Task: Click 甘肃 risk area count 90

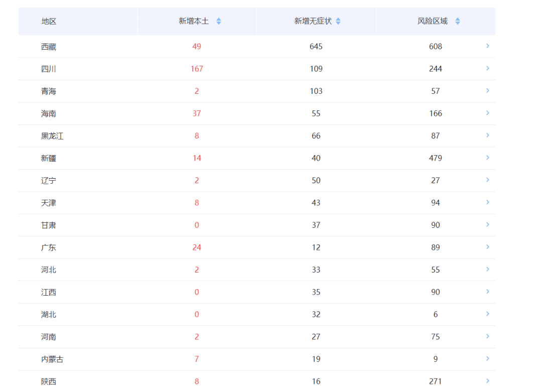Action: point(435,225)
